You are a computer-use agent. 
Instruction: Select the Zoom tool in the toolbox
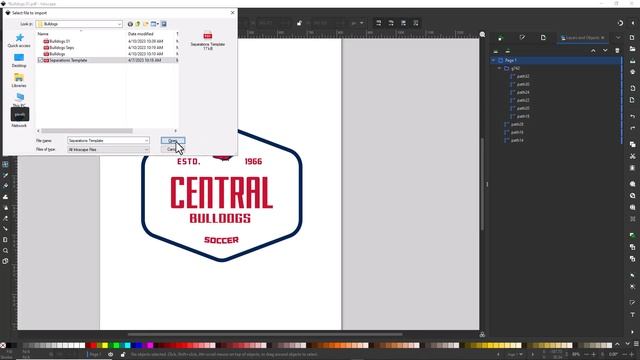tap(5, 251)
